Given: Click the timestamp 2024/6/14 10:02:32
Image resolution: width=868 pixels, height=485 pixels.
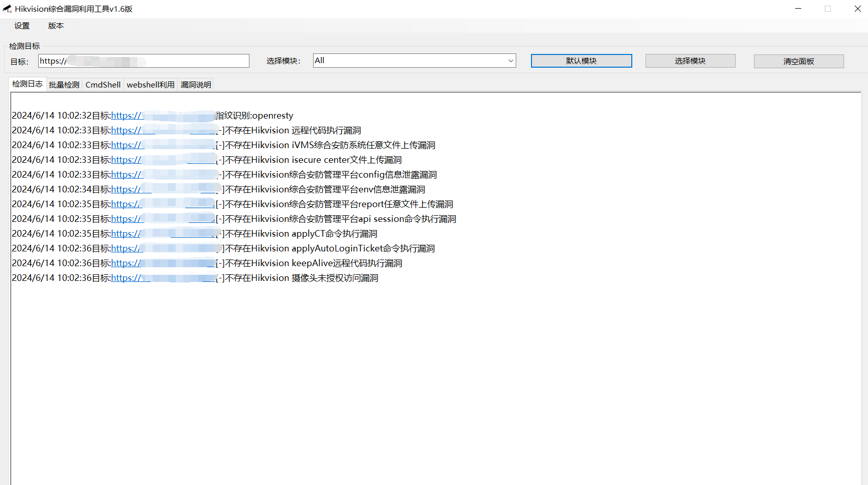Looking at the screenshot, I should tap(51, 116).
